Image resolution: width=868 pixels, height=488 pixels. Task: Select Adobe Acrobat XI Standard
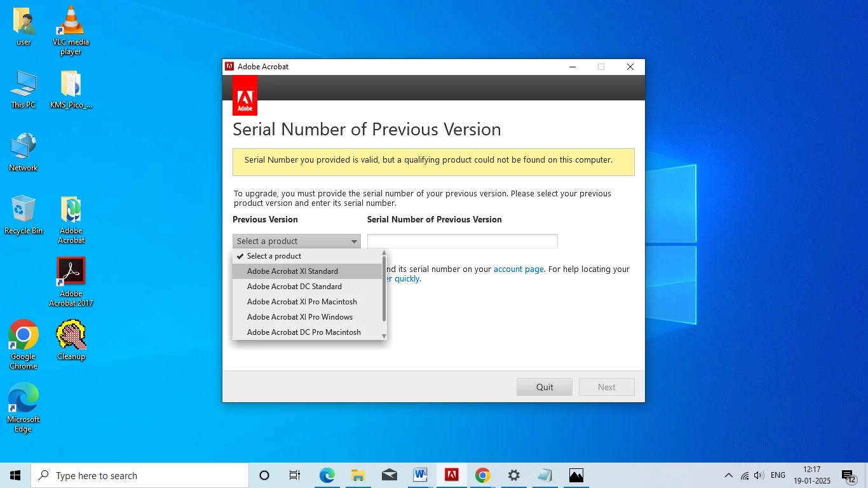[x=308, y=271]
